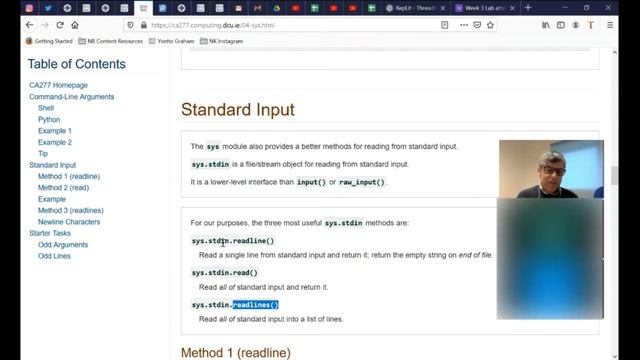Open the CA277 Homepage link
Image resolution: width=640 pixels, height=360 pixels.
58,85
